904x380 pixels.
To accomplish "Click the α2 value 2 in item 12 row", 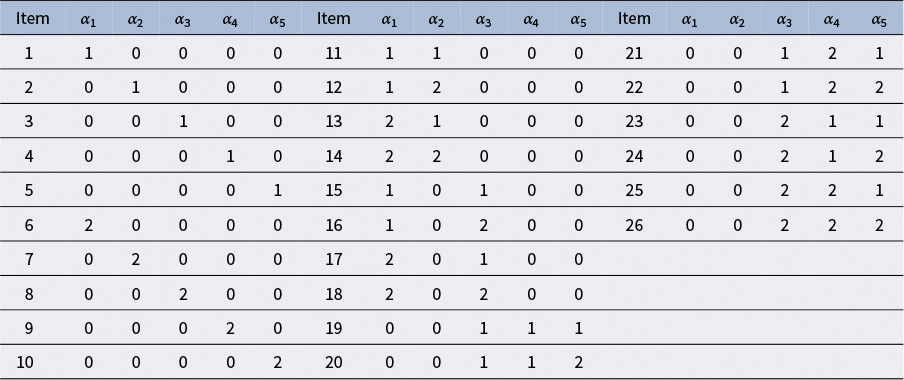I will pyautogui.click(x=436, y=88).
